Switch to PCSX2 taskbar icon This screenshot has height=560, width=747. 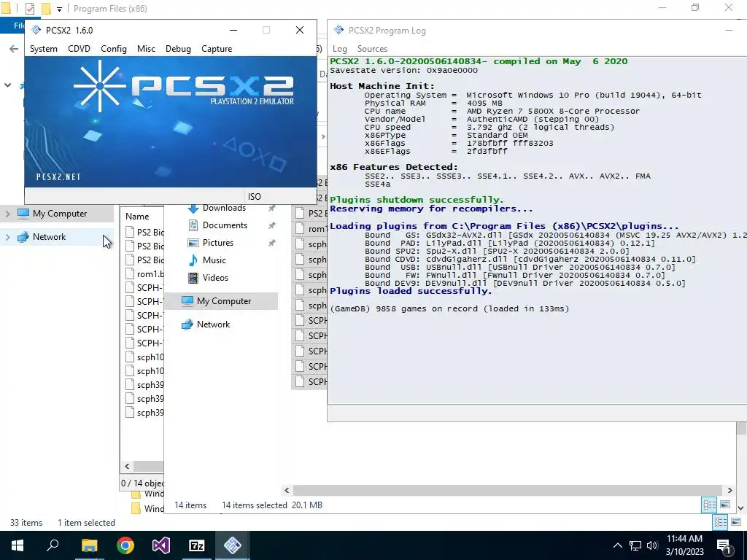point(233,545)
